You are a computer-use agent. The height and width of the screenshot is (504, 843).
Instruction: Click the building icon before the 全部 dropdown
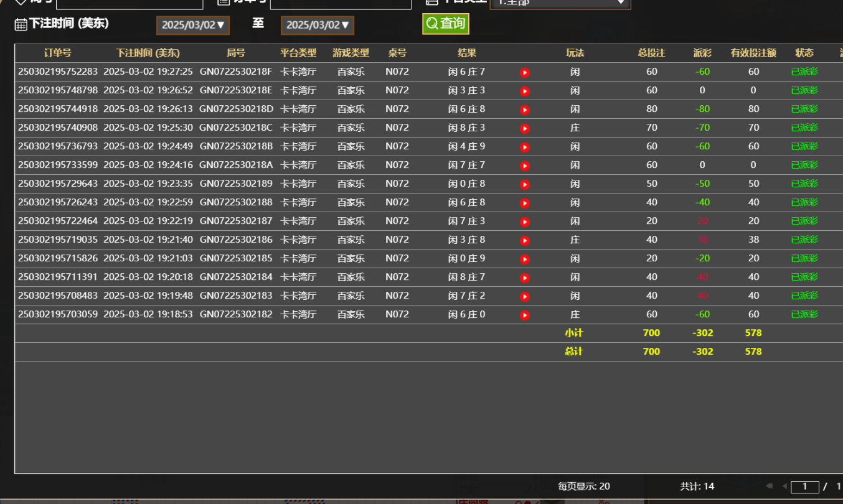433,3
